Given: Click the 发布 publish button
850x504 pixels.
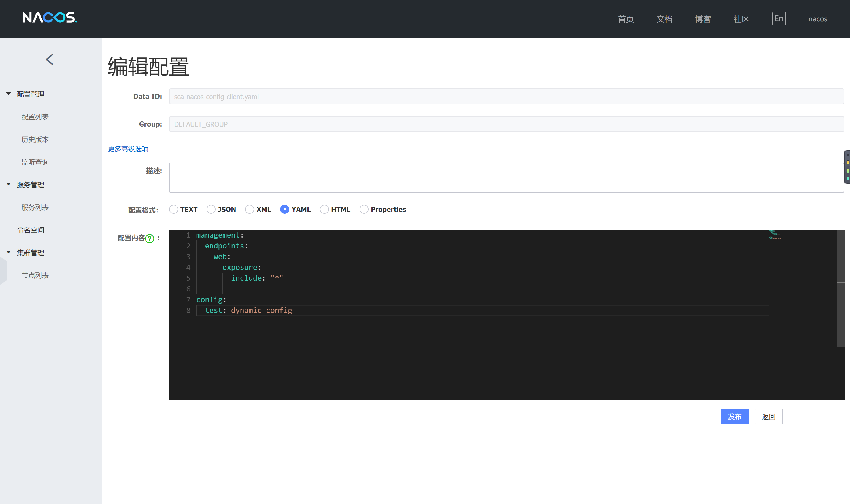Looking at the screenshot, I should [x=734, y=417].
